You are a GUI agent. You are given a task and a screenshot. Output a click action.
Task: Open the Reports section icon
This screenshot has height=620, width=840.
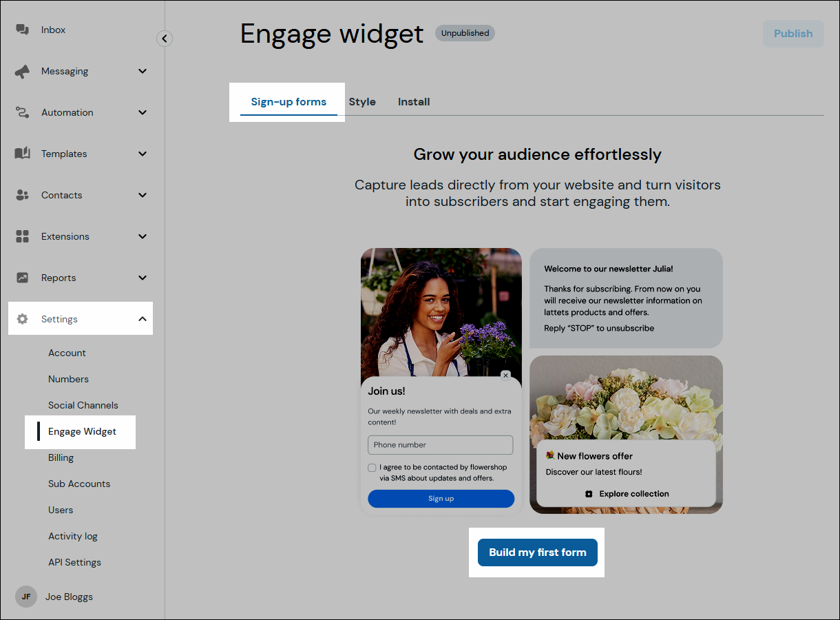coord(23,277)
